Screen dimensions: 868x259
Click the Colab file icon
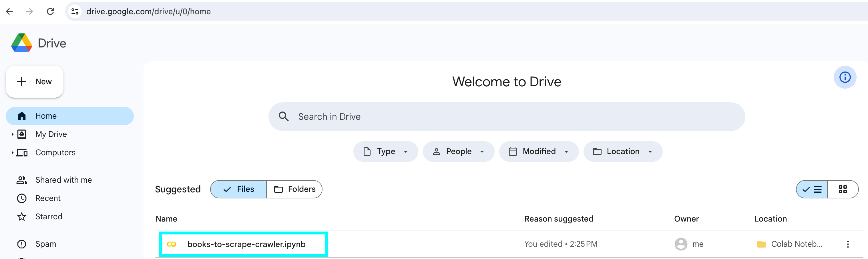coord(172,244)
